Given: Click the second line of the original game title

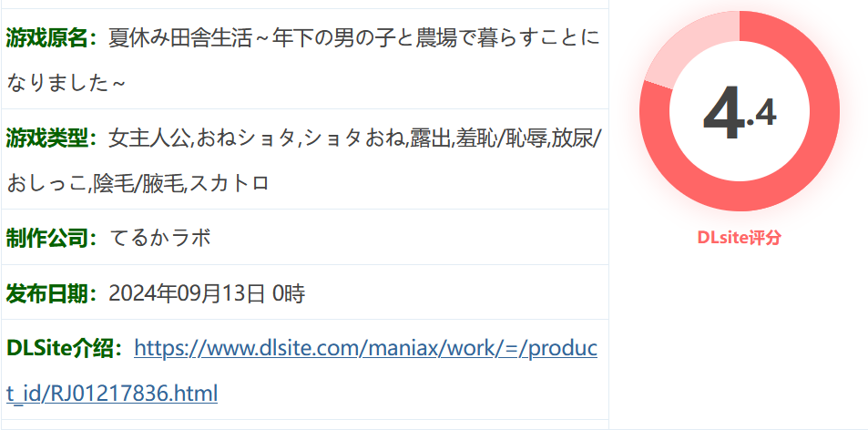Looking at the screenshot, I should click(x=66, y=84).
